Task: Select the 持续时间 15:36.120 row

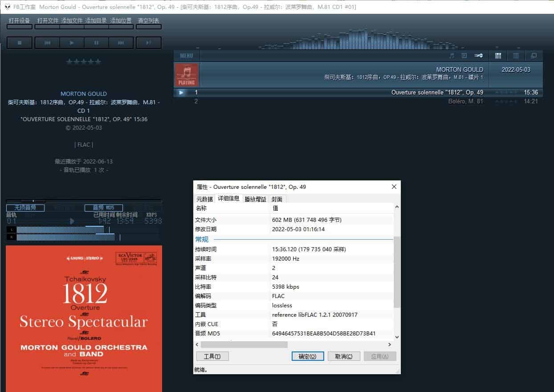Action: (x=294, y=249)
